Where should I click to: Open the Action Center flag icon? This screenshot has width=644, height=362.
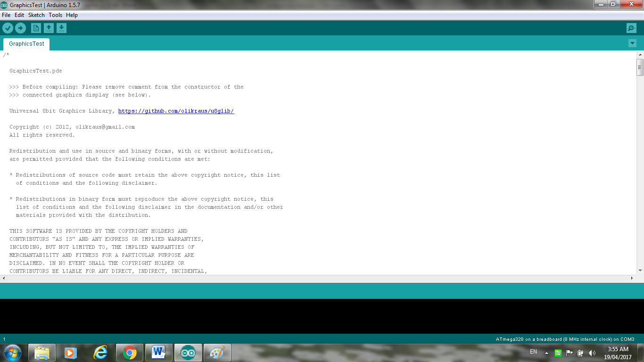pyautogui.click(x=570, y=353)
